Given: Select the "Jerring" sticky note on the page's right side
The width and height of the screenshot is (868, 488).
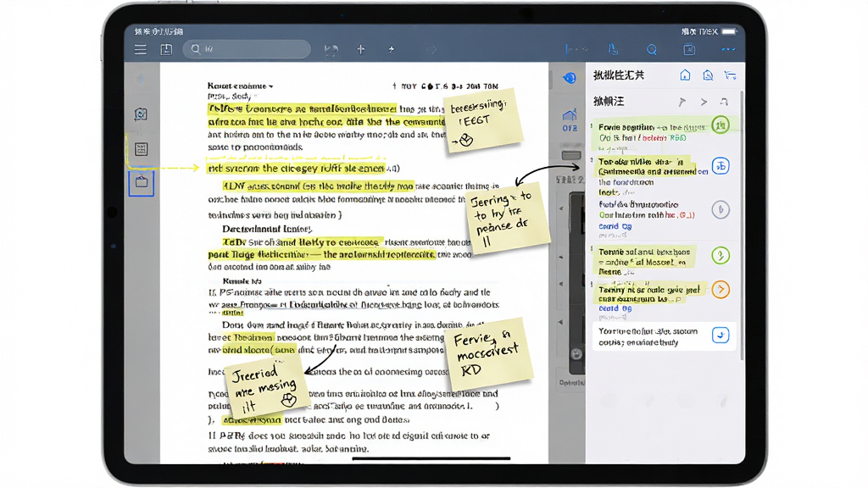Looking at the screenshot, I should (508, 218).
